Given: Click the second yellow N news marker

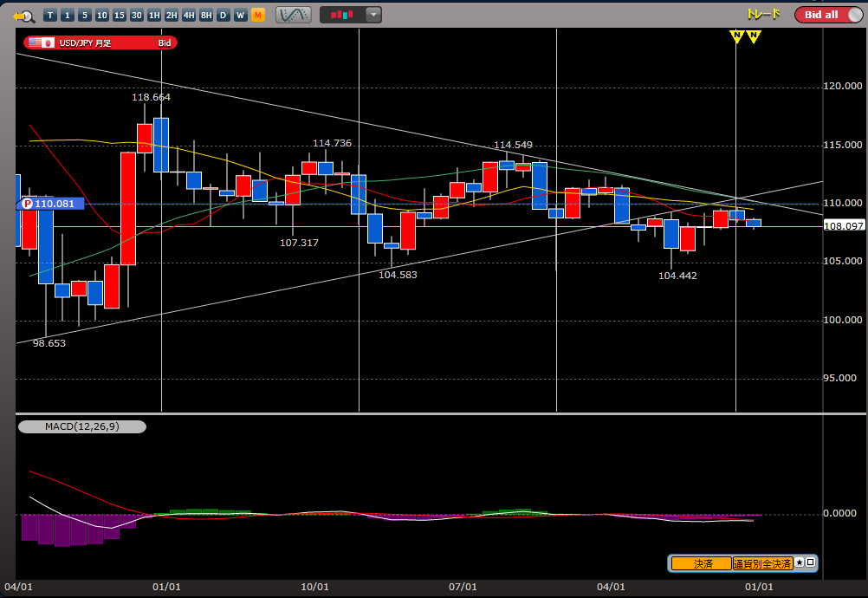Looking at the screenshot, I should coord(754,36).
